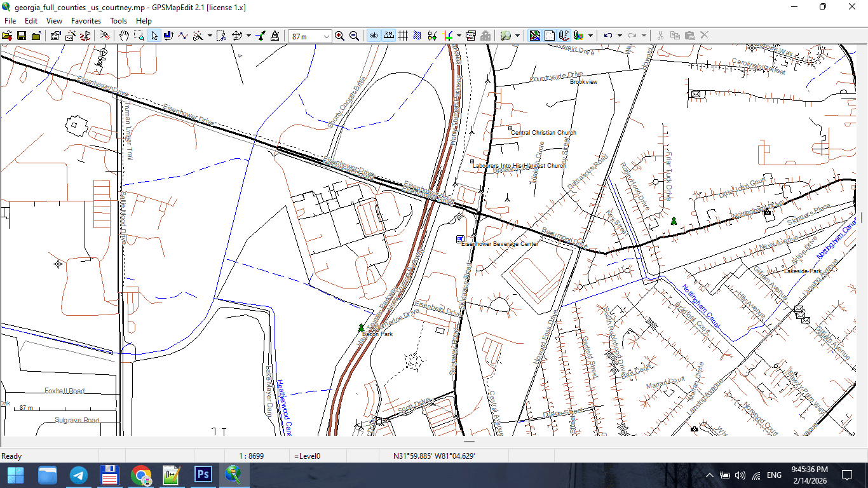Image resolution: width=868 pixels, height=488 pixels.
Task: Open the '87 m' zoom level dropdown
Action: click(x=327, y=36)
